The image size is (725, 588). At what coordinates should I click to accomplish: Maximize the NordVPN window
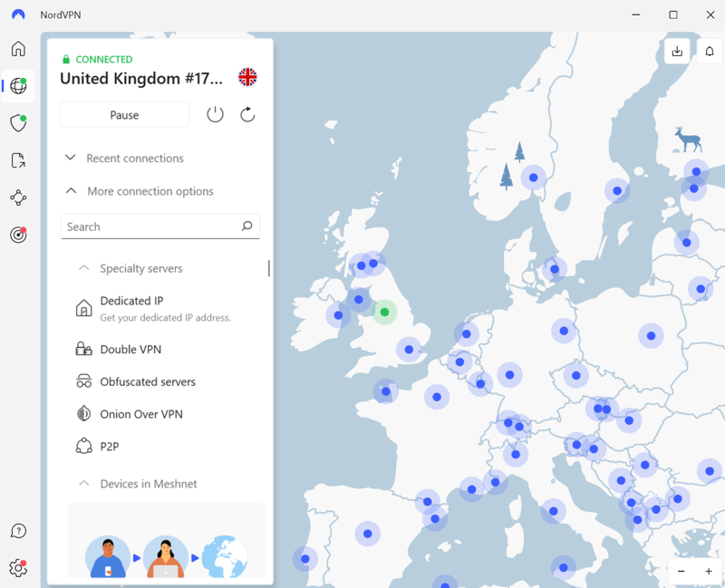tap(673, 14)
